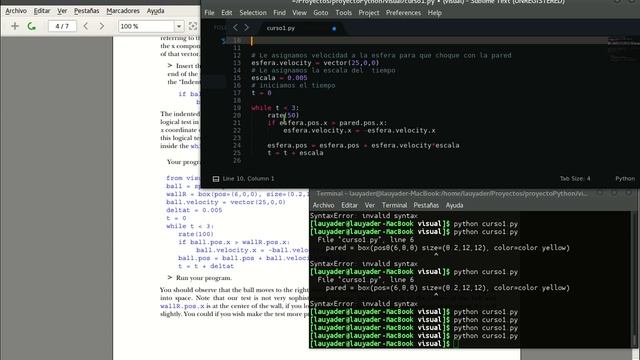
Task: Click 'deltat = 0.005' line in PDF
Action: click(x=194, y=210)
